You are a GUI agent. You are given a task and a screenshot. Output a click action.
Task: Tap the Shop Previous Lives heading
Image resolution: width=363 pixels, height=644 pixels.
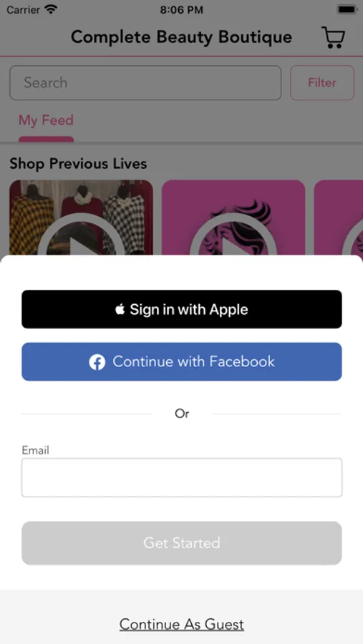coord(78,163)
